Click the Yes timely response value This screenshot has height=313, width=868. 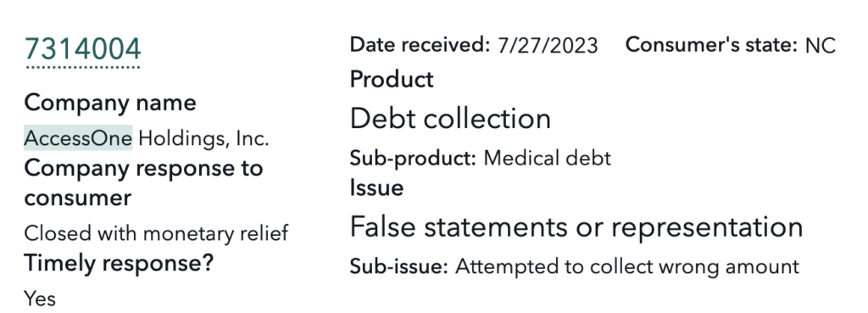40,299
